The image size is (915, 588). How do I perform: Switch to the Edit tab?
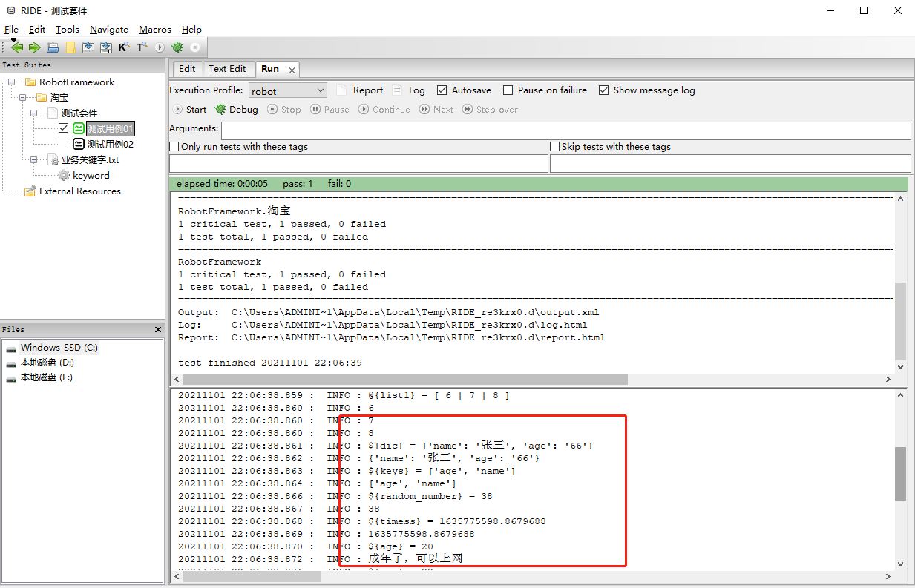tap(188, 69)
